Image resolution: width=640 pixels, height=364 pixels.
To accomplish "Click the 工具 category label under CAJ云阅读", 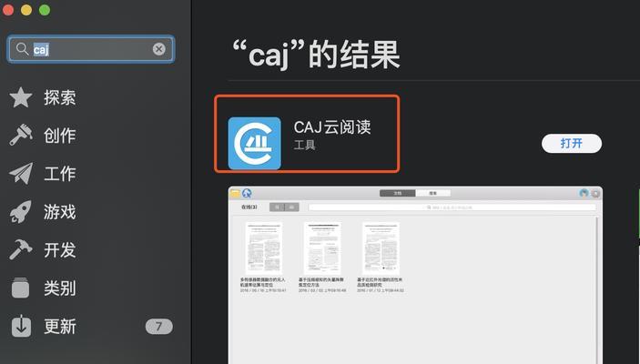I will (304, 145).
